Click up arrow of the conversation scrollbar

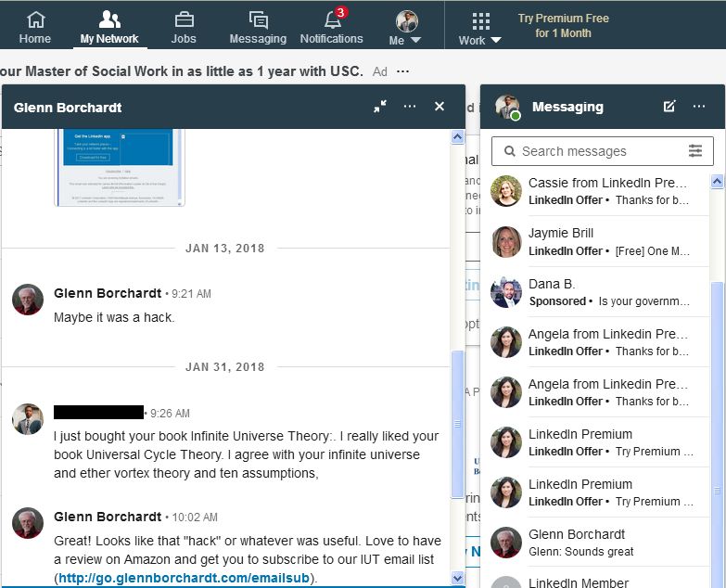pos(457,137)
